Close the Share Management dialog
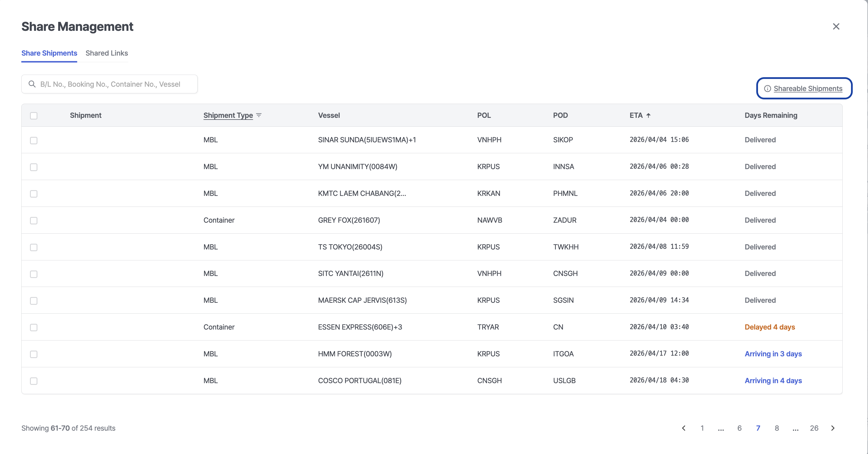868x454 pixels. pos(836,26)
